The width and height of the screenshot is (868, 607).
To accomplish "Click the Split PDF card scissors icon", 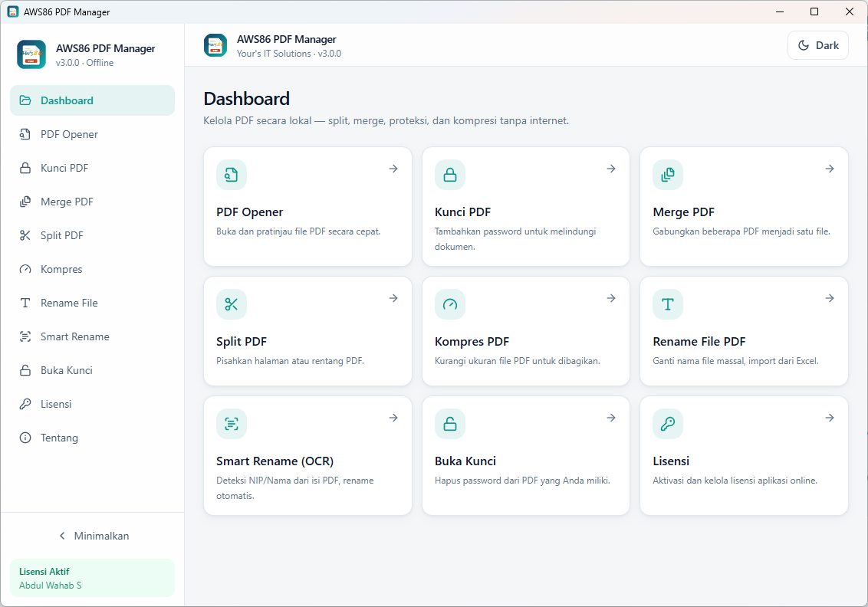I will pyautogui.click(x=232, y=304).
